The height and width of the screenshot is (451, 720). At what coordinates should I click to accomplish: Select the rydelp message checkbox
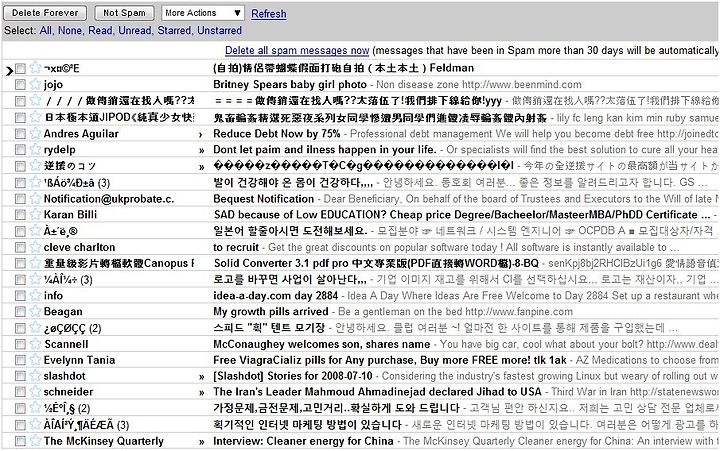[x=20, y=150]
